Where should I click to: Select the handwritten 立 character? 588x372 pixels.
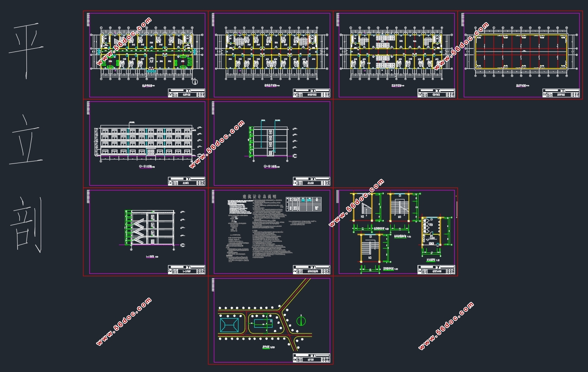pos(26,140)
